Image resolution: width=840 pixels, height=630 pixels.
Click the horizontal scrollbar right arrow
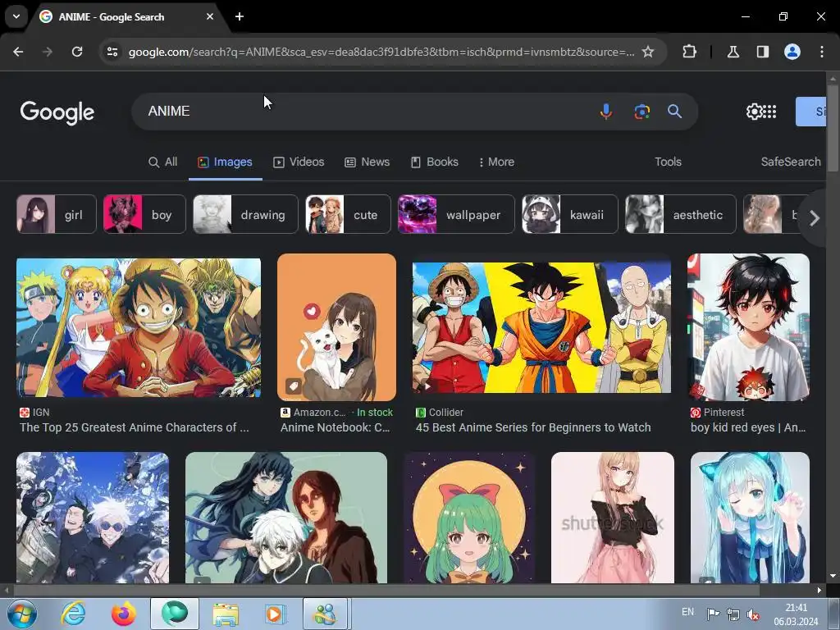point(819,590)
